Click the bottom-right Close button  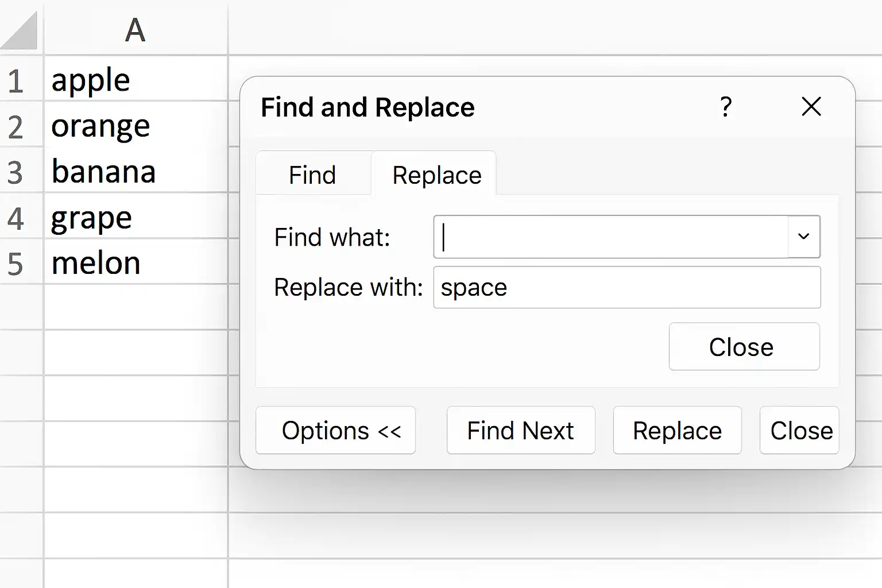800,430
